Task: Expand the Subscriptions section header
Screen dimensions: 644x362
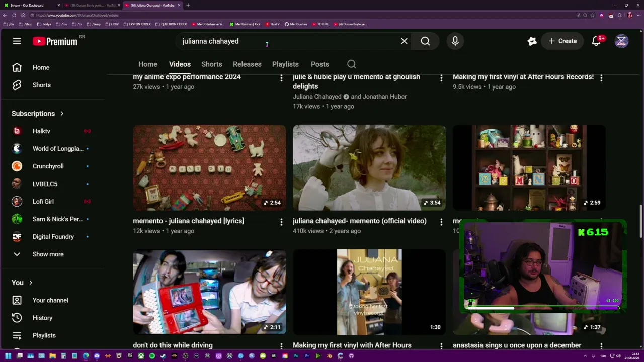Action: [x=38, y=114]
